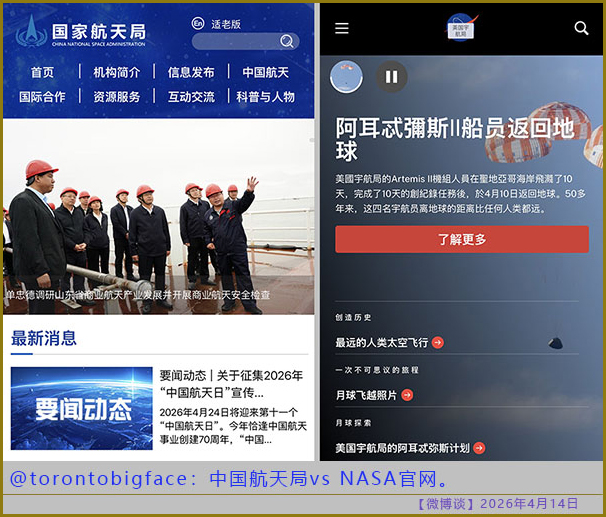Click the red 了解更多 button

(462, 240)
